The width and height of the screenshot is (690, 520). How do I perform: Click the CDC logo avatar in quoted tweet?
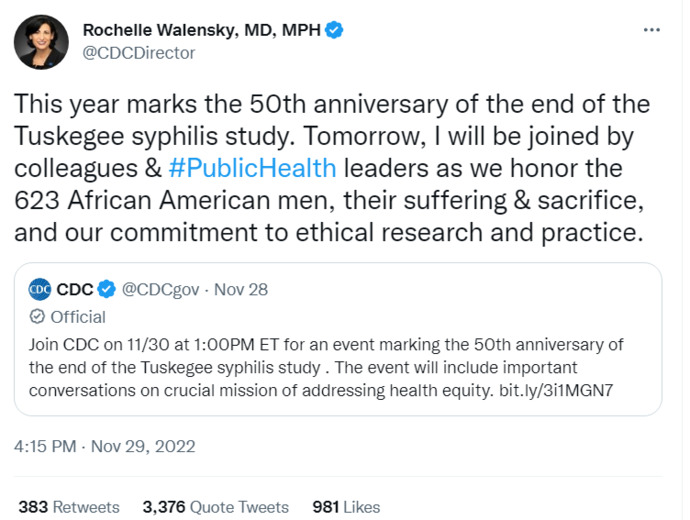[x=40, y=289]
